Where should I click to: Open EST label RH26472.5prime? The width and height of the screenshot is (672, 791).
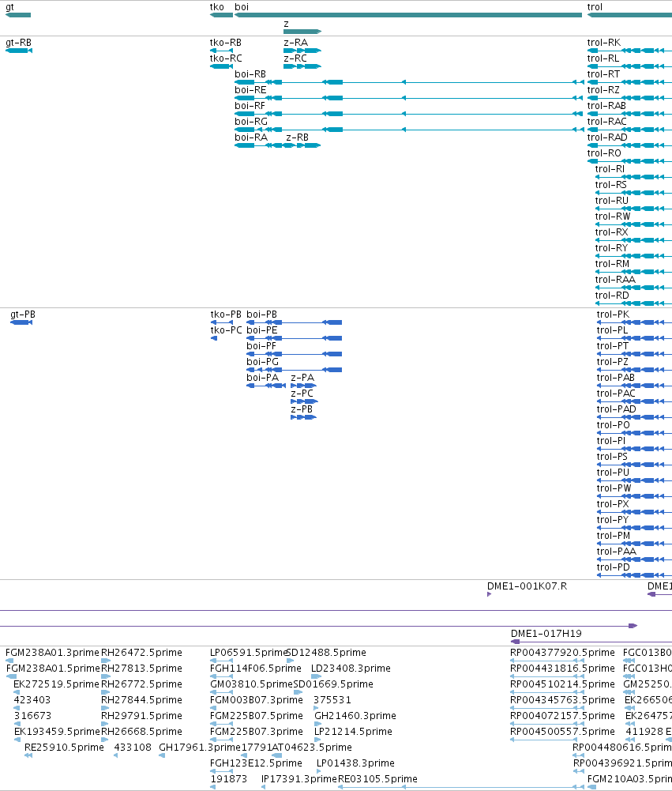(141, 652)
